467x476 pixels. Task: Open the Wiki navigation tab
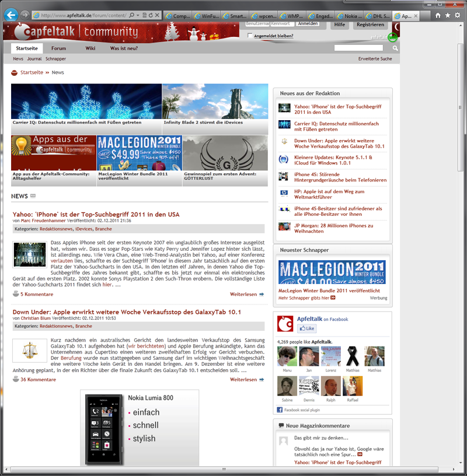(x=90, y=48)
